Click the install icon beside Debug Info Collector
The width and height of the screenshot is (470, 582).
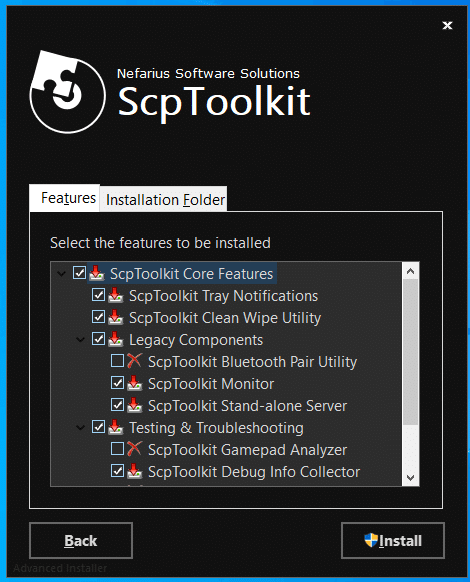click(134, 471)
